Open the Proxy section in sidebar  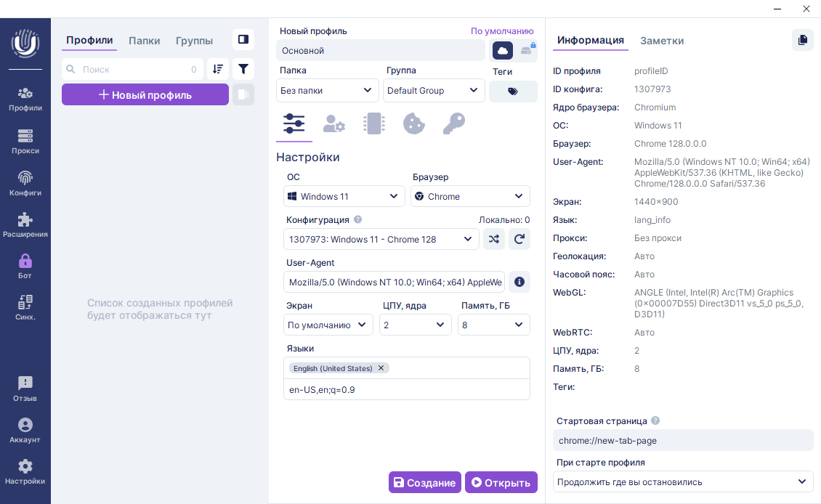tap(25, 141)
